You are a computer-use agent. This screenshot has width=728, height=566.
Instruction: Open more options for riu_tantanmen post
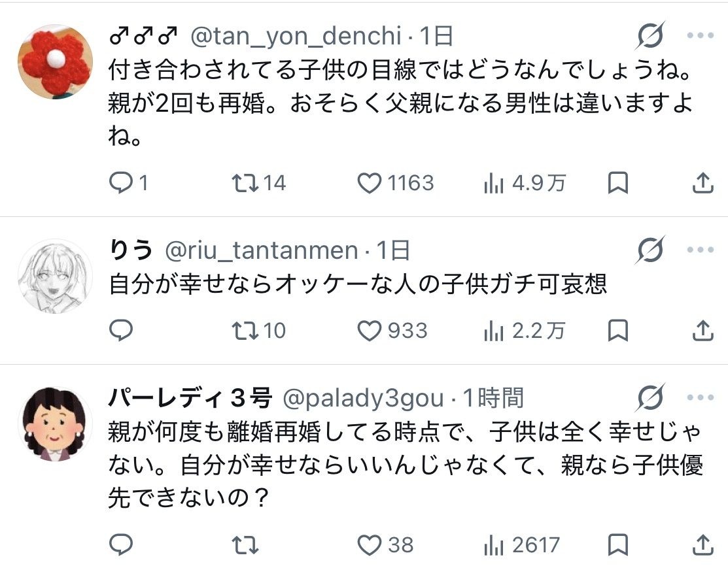[x=700, y=250]
